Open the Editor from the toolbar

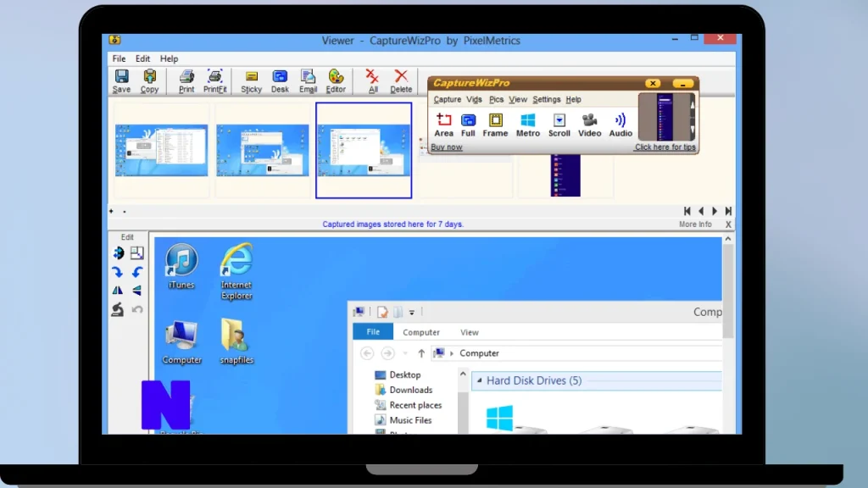[x=336, y=80]
